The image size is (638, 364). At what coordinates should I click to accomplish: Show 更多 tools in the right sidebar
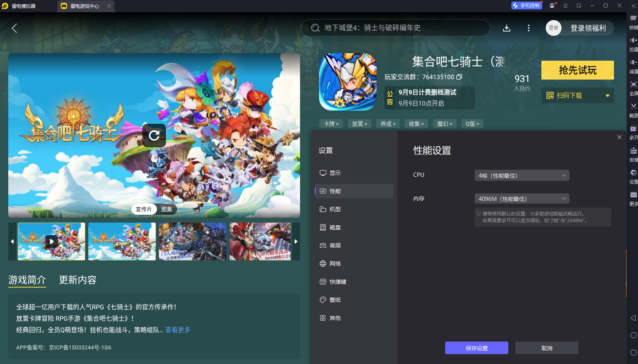(x=633, y=199)
